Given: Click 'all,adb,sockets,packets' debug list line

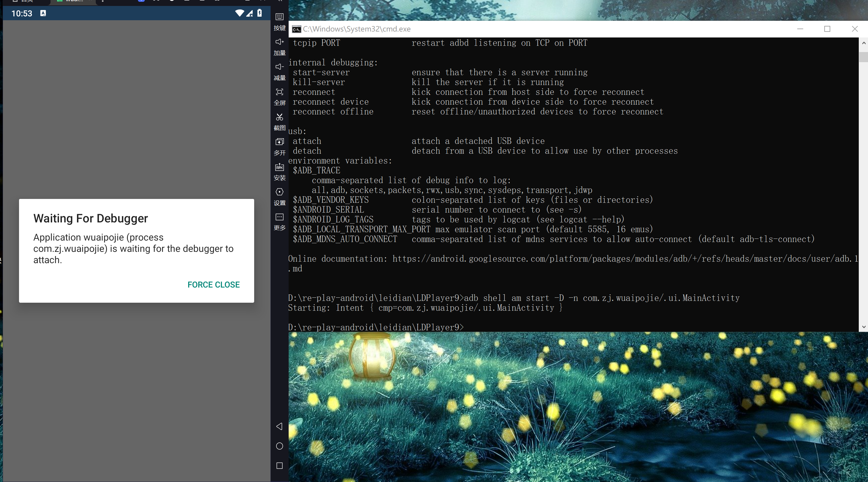Looking at the screenshot, I should (452, 190).
